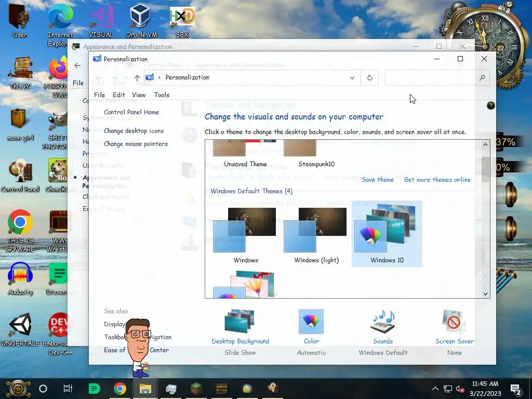The height and width of the screenshot is (399, 532).
Task: Click the muted volume tray icon
Action: (x=460, y=389)
